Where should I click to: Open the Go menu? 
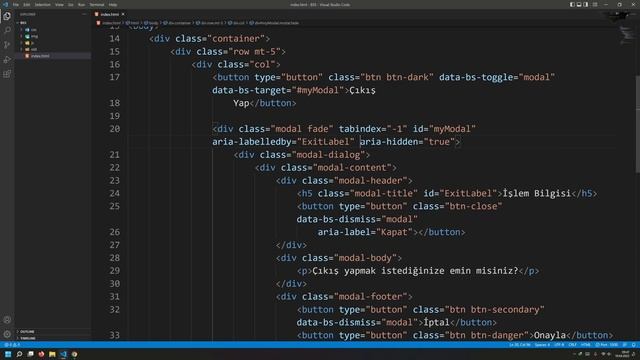[x=71, y=5]
